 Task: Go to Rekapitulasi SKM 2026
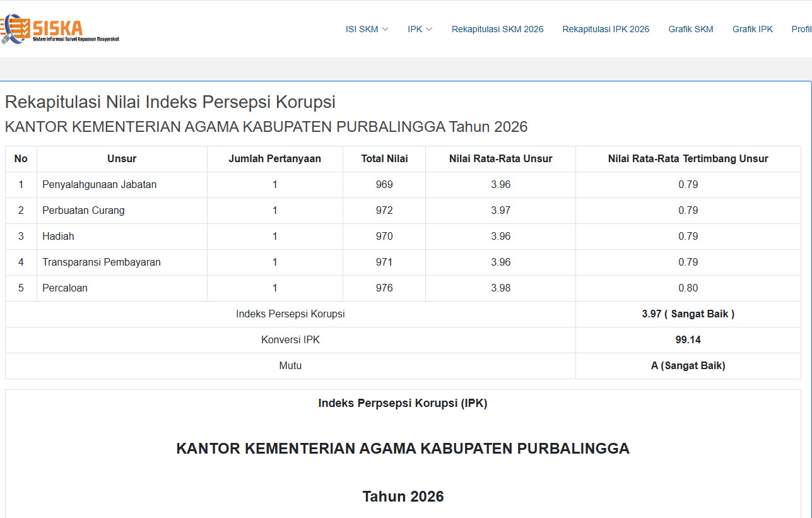tap(498, 29)
